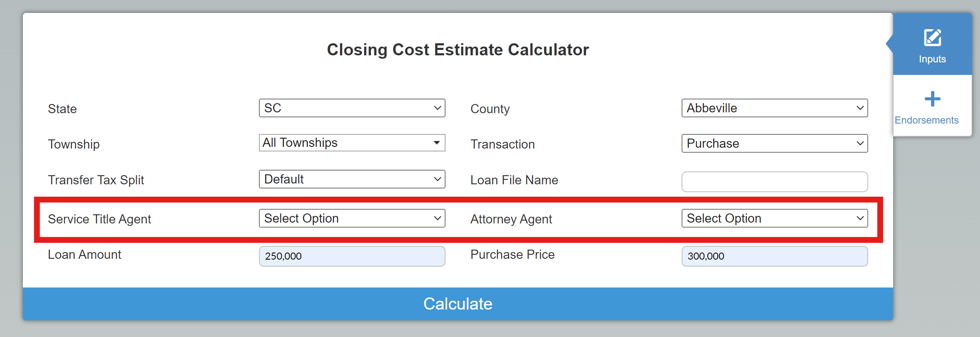Switch to the Endorsements tab label
Viewport: 980px width, 337px height.
[x=926, y=120]
